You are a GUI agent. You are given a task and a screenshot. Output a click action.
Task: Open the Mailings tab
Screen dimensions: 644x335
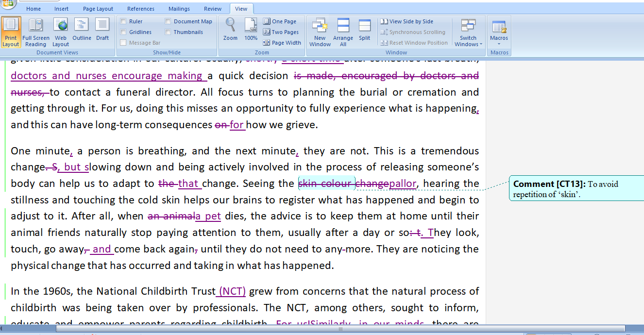click(x=179, y=9)
